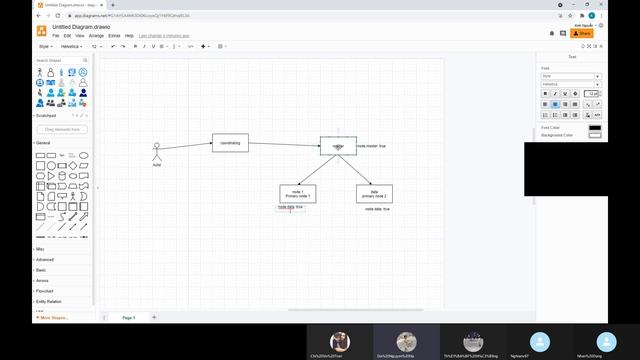The width and height of the screenshot is (640, 360).
Task: Select the ellipse shape in General palette
Action: 83,156
